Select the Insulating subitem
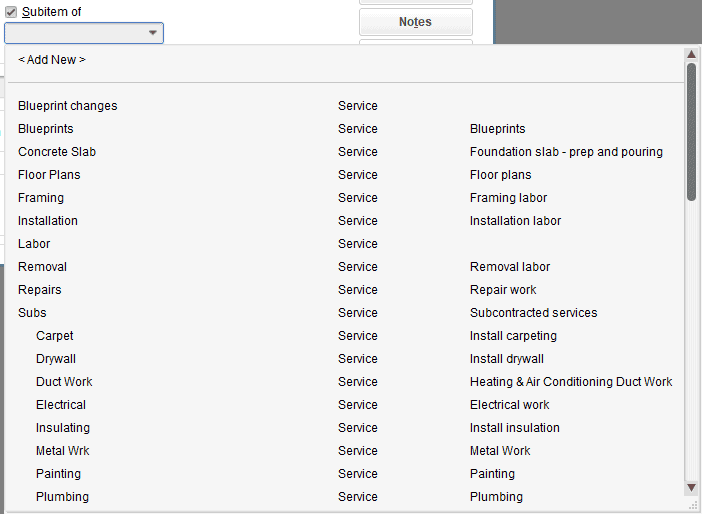The height and width of the screenshot is (514, 702). point(63,428)
